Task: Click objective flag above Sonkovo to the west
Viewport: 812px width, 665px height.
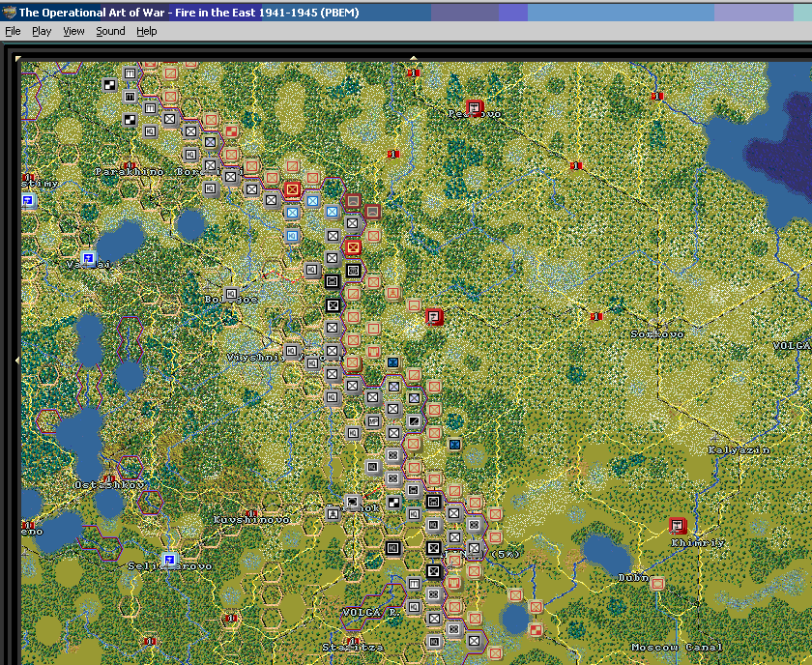Action: point(596,316)
